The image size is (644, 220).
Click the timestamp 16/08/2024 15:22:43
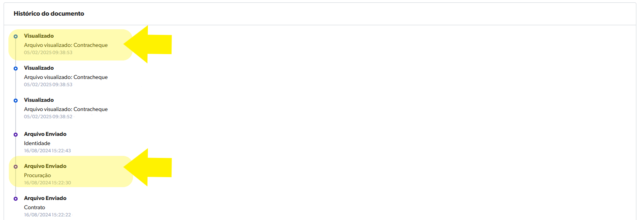click(x=47, y=151)
